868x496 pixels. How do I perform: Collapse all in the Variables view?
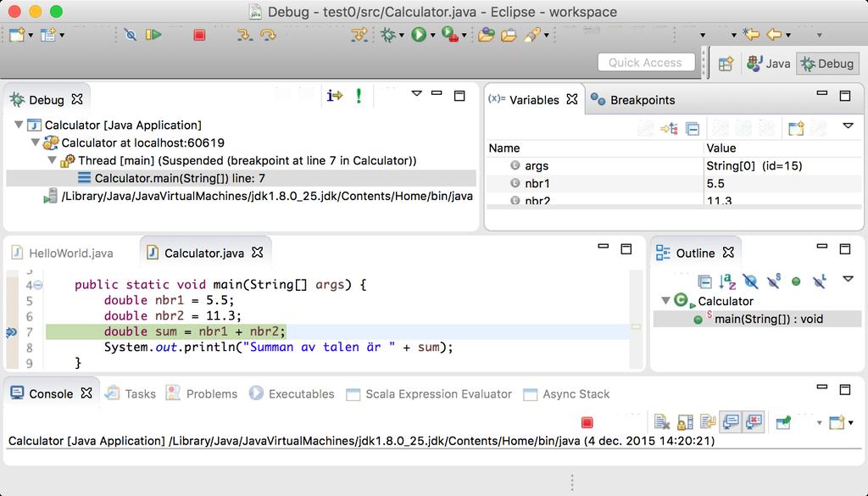693,129
